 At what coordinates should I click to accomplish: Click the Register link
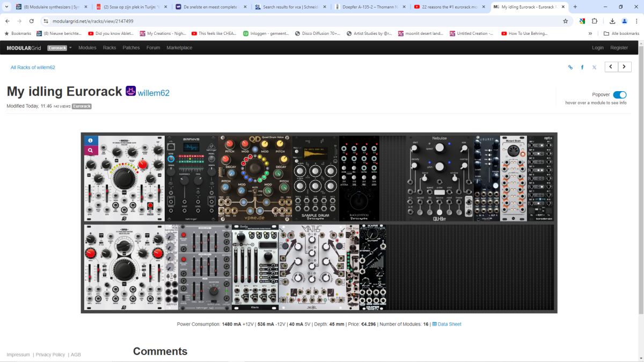(619, 48)
